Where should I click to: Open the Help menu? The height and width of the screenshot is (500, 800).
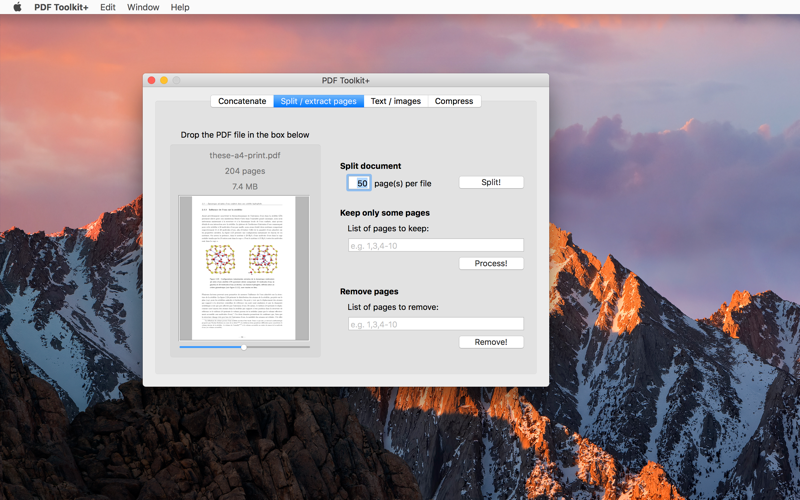pyautogui.click(x=180, y=7)
